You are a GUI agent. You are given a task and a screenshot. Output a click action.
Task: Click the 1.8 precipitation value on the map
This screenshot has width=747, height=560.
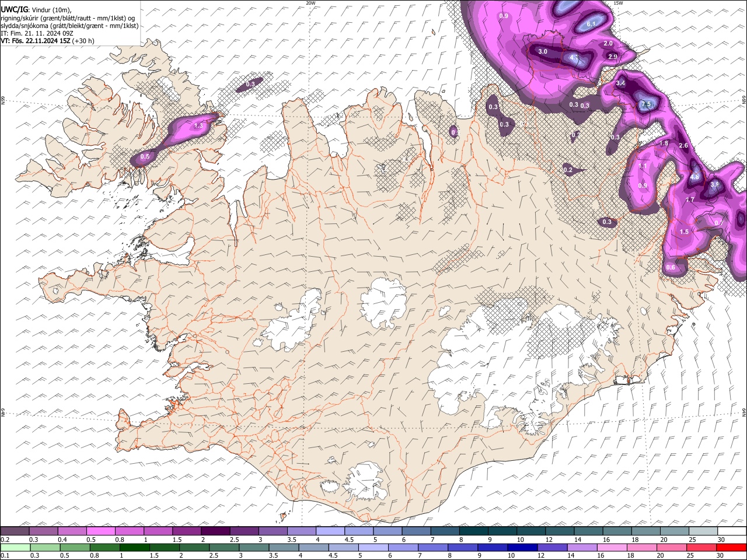click(x=664, y=143)
